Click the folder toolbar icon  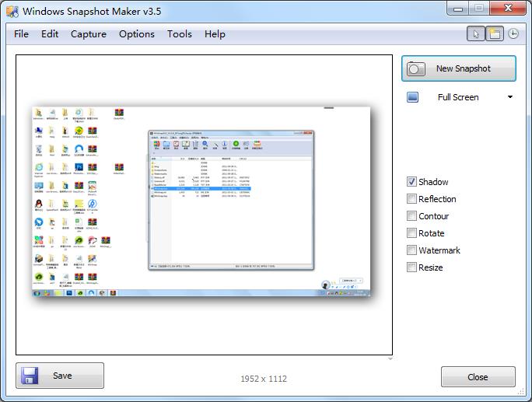[495, 34]
